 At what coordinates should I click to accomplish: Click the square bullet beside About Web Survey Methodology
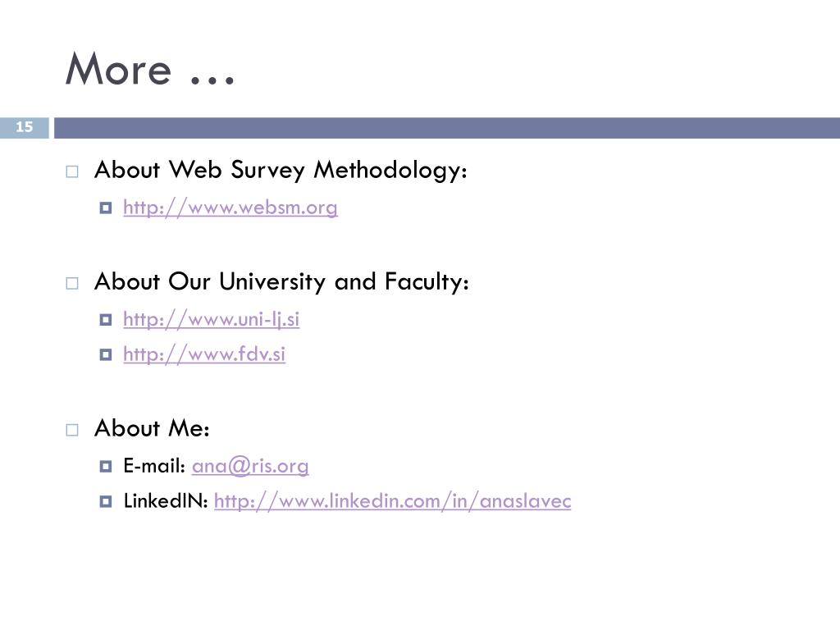[72, 171]
